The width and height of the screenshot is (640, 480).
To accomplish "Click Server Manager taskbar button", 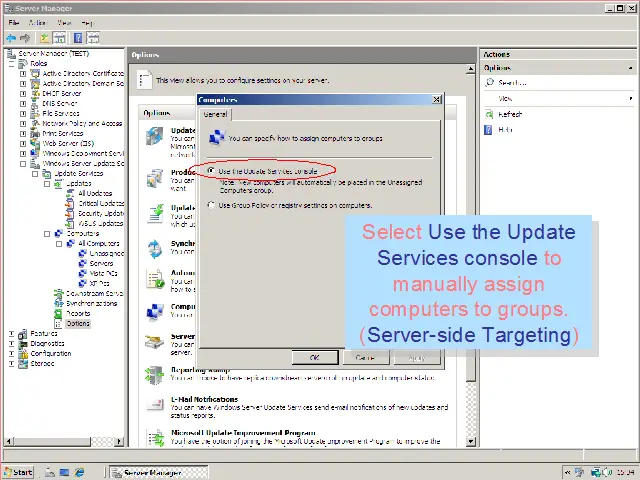I will [159, 472].
